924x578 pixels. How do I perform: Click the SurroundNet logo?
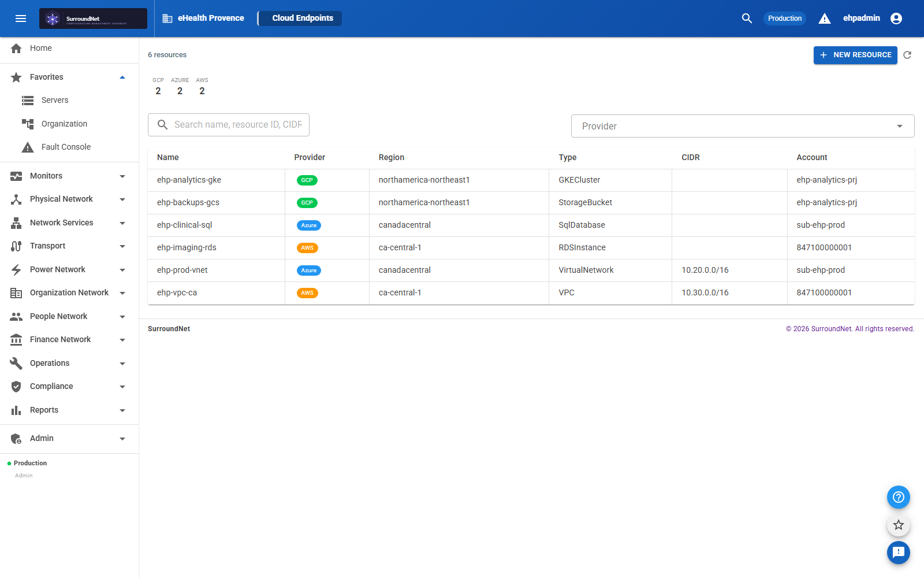tap(93, 18)
